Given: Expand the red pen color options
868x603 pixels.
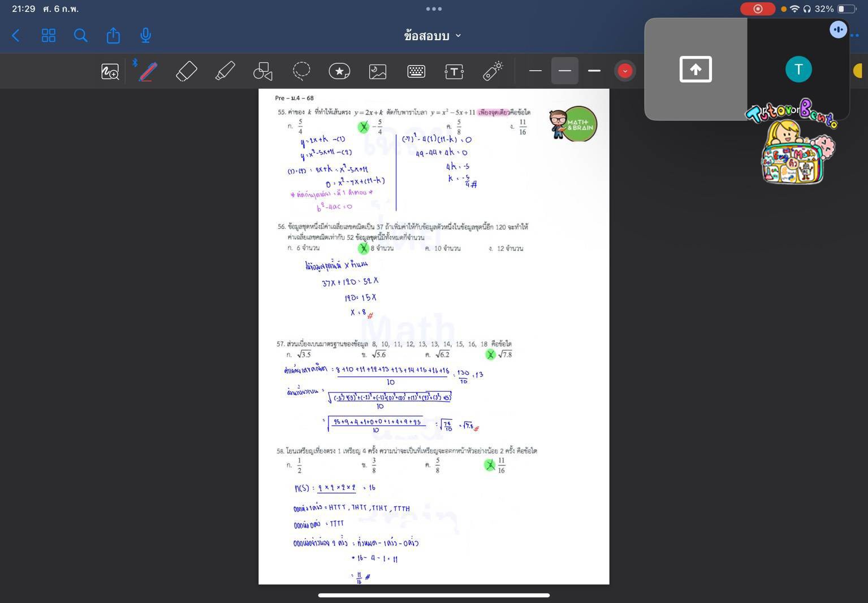Looking at the screenshot, I should 624,71.
